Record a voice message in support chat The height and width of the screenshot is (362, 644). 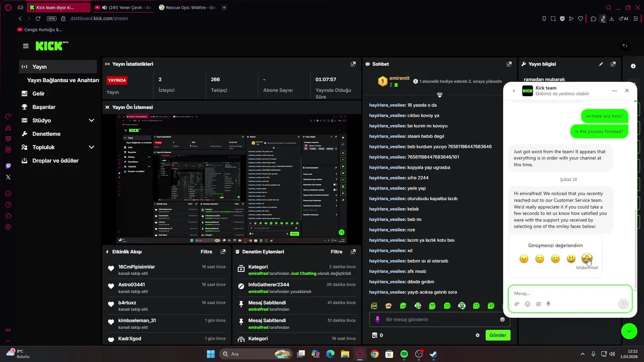click(x=548, y=304)
